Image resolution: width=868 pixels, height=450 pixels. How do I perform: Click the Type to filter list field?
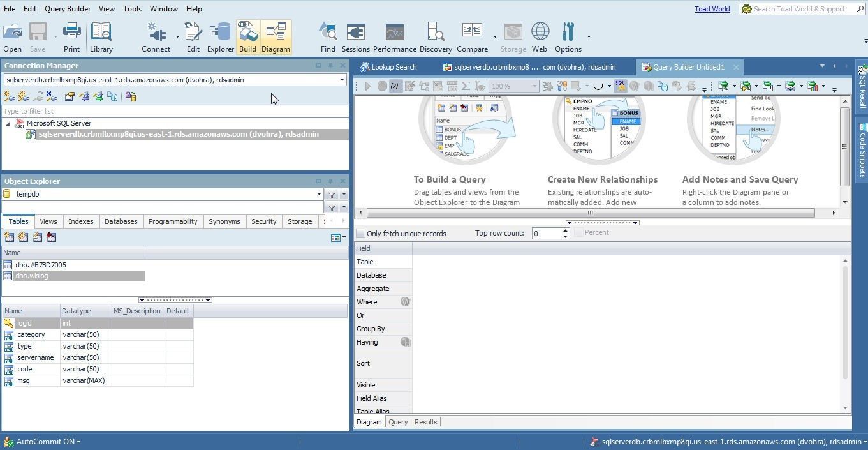pyautogui.click(x=175, y=111)
